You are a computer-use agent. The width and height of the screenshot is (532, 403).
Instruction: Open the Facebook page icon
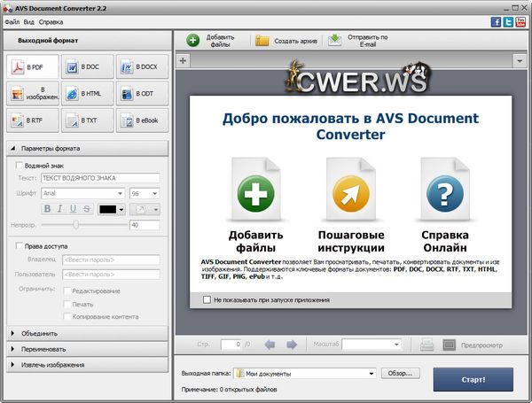click(x=497, y=21)
